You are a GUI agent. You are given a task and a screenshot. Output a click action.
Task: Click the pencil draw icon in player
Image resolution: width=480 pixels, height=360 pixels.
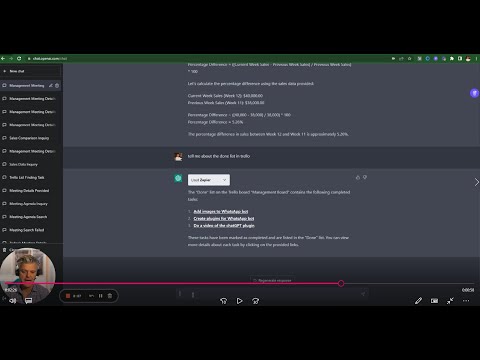(x=418, y=301)
